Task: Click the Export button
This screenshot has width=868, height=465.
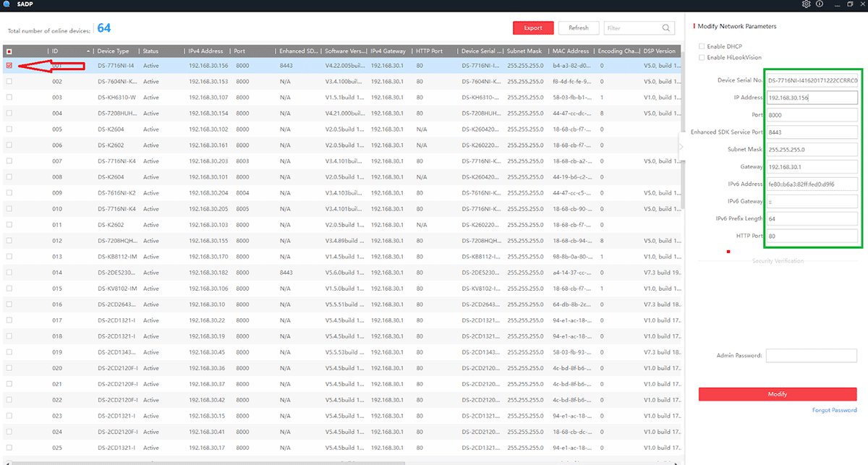Action: [x=533, y=28]
